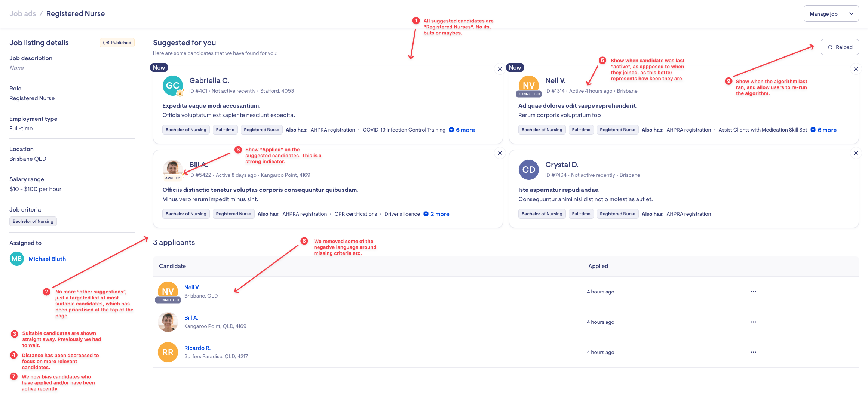Click Bill A. profile photo in applicants
Screen dimensions: 868x412
[168, 322]
